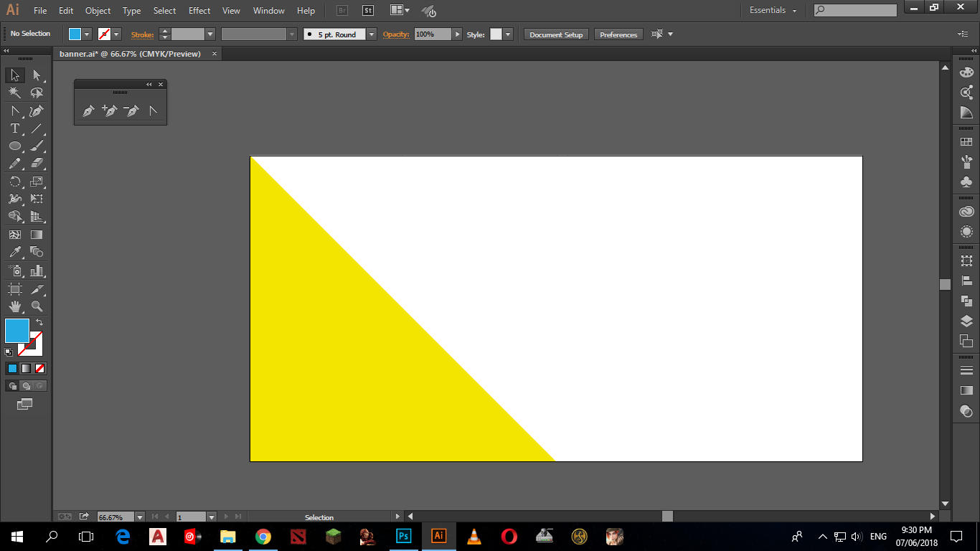Open the Effect menu
Screen dimensions: 980x551
199,11
